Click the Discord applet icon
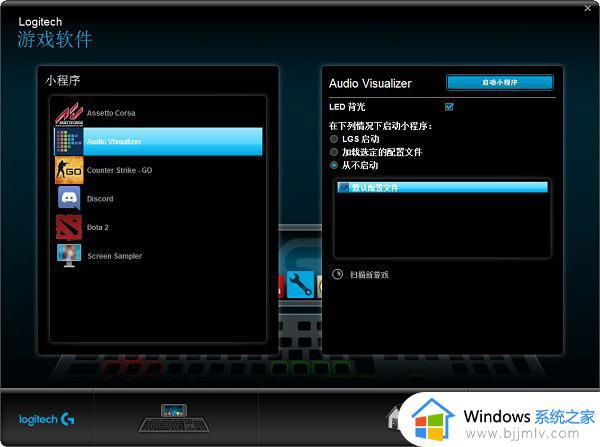The width and height of the screenshot is (600, 447). 69,198
